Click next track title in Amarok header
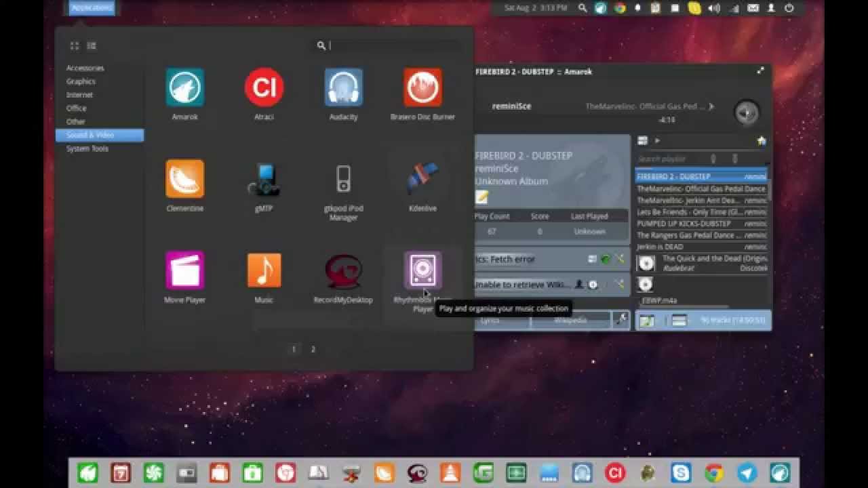Viewport: 868px width, 488px height. pos(645,106)
